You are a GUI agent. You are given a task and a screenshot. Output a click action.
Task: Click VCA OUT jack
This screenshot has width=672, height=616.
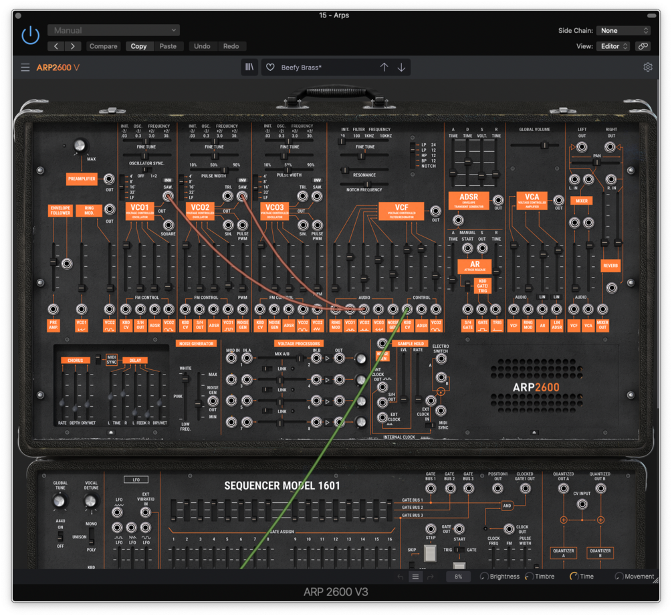pyautogui.click(x=558, y=200)
